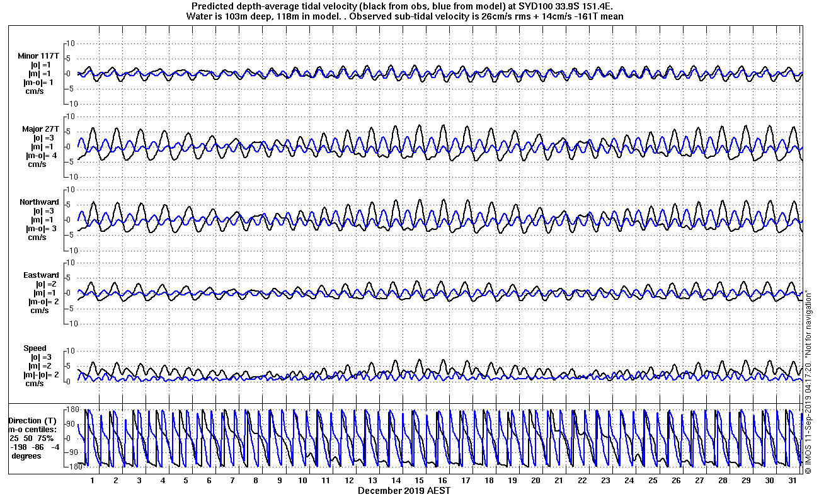The height and width of the screenshot is (504, 819).
Task: Click day '27' on the date axis
Action: (699, 481)
